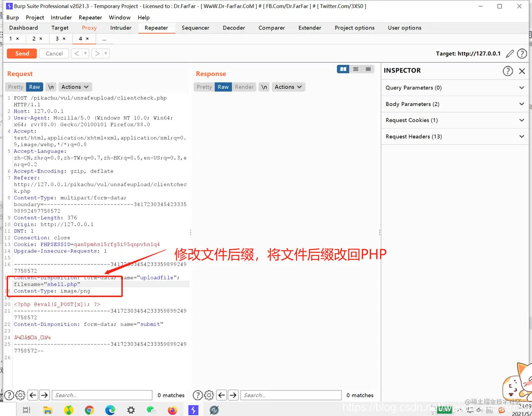Open Project options tab
The image size is (532, 416).
pos(355,28)
